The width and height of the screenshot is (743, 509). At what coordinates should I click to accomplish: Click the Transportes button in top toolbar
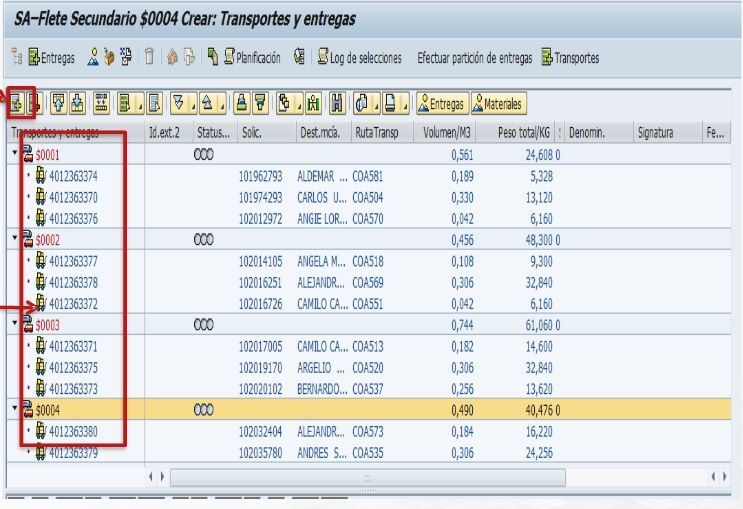570,58
